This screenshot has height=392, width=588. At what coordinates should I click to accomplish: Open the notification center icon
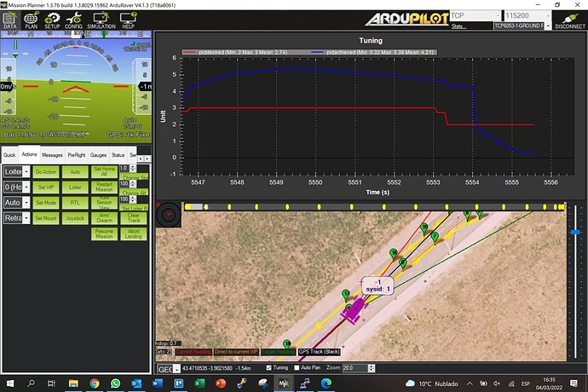point(574,383)
